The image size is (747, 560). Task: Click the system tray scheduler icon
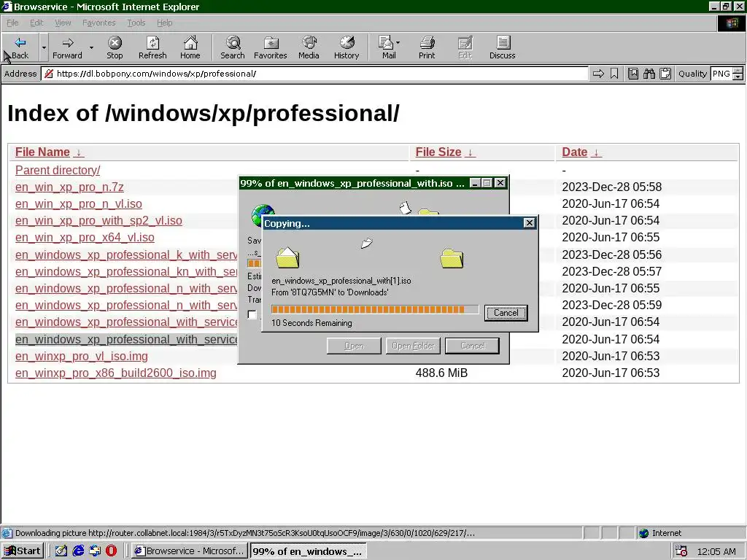[681, 551]
